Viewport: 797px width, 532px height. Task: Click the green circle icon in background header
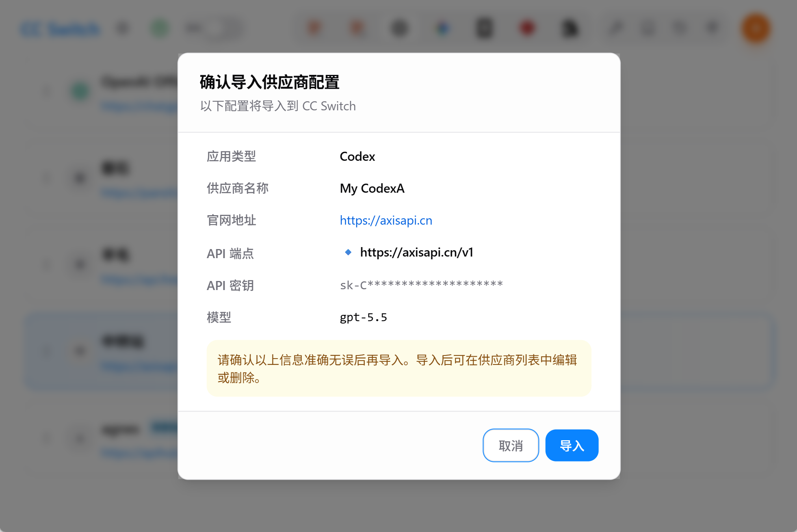(160, 28)
